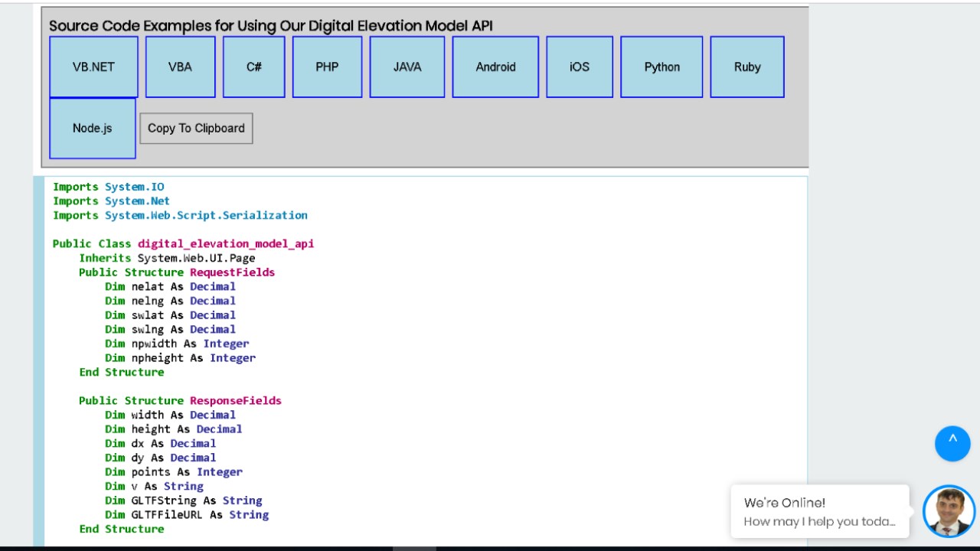Show the Python source example
Viewport: 980px width, 551px height.
[661, 67]
